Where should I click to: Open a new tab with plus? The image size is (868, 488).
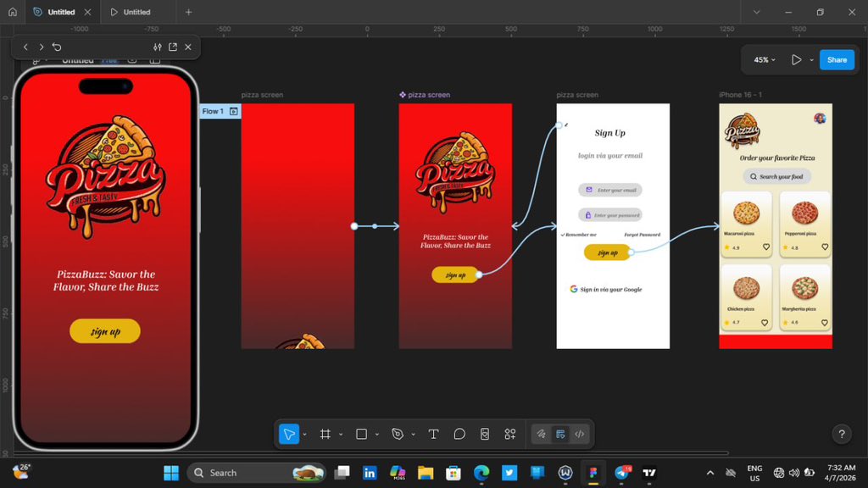pos(188,12)
